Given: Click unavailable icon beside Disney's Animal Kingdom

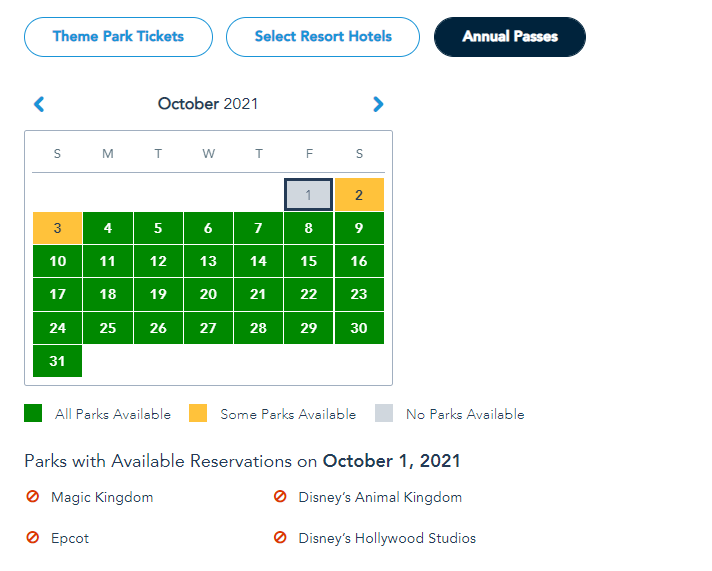Looking at the screenshot, I should (280, 497).
